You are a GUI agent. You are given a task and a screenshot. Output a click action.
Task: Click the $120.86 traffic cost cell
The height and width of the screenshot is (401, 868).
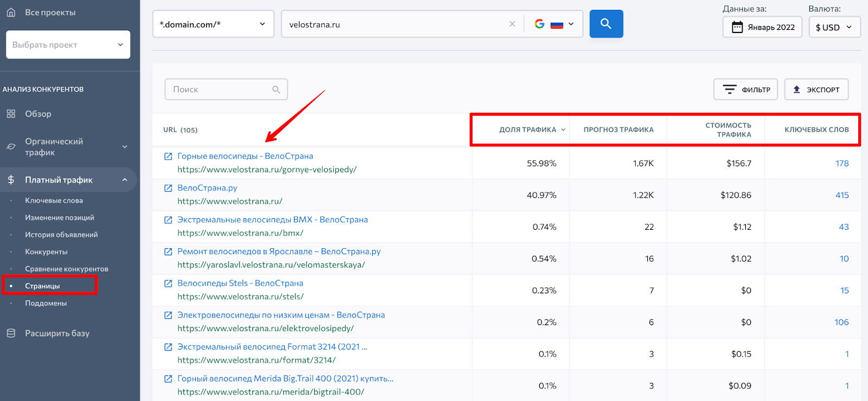pos(736,195)
